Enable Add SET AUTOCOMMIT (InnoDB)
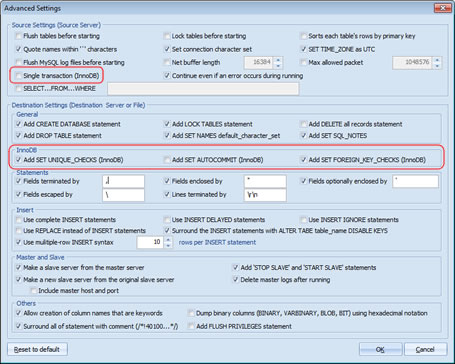This screenshot has height=364, width=455. (167, 160)
